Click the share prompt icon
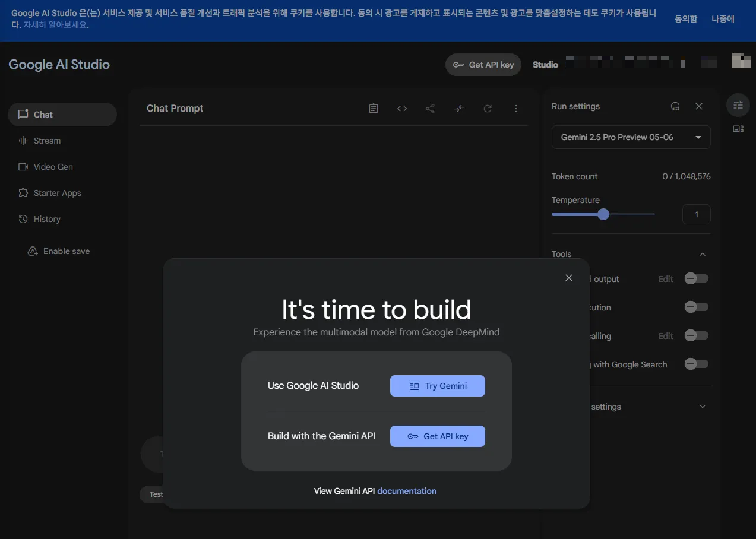756x539 pixels. coord(431,109)
